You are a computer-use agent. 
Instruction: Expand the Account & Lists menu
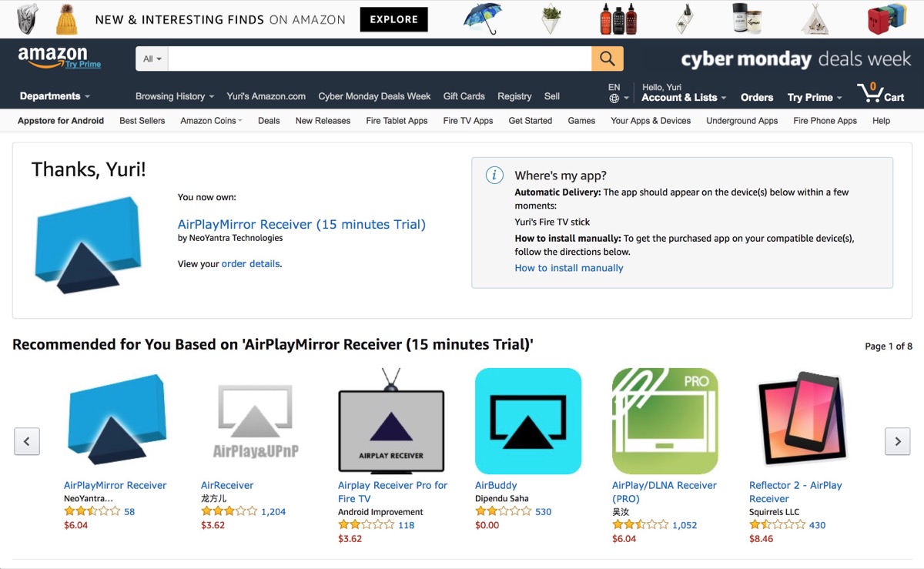point(683,98)
